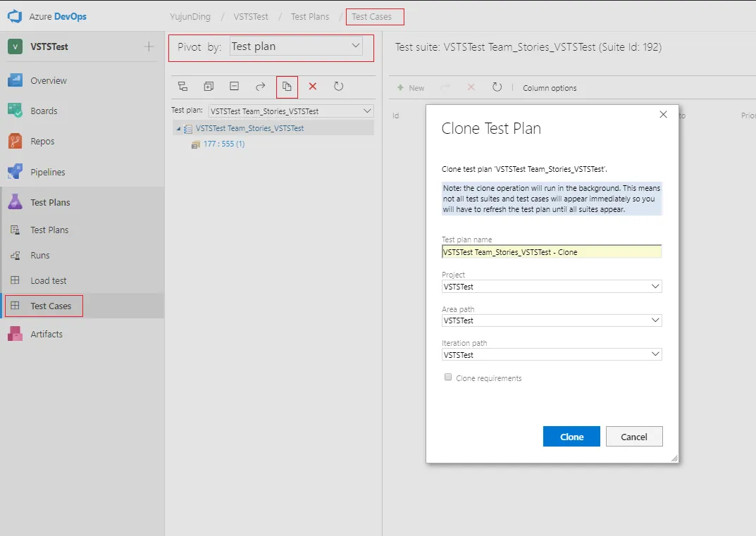Select the VSTSTest Team_Stories_VSTSTest plan in tree
756x536 pixels.
click(x=249, y=128)
